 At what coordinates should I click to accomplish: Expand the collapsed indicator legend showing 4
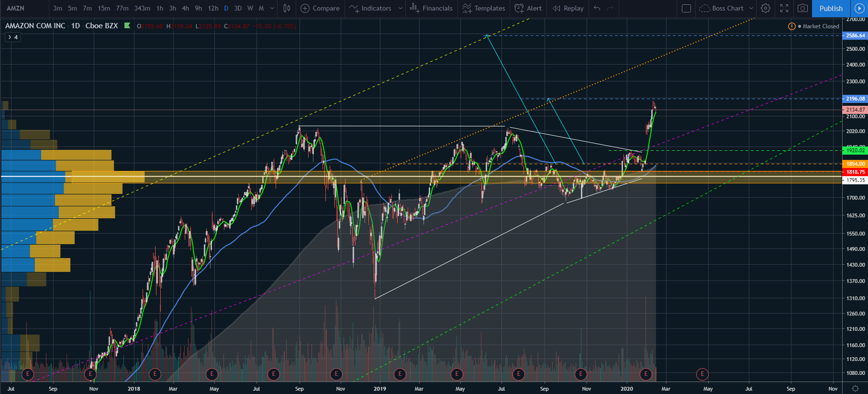coord(13,37)
